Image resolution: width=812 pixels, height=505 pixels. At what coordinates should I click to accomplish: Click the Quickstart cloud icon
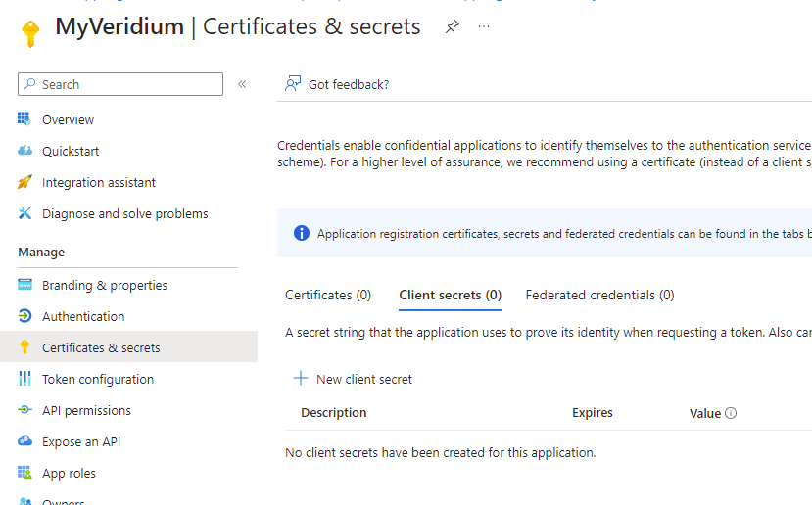pyautogui.click(x=24, y=151)
